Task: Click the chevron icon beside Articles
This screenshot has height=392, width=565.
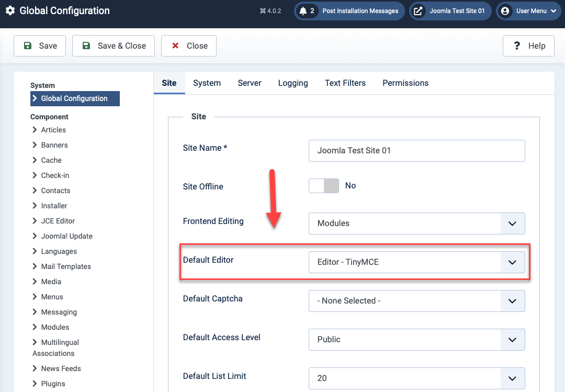Action: (x=35, y=130)
